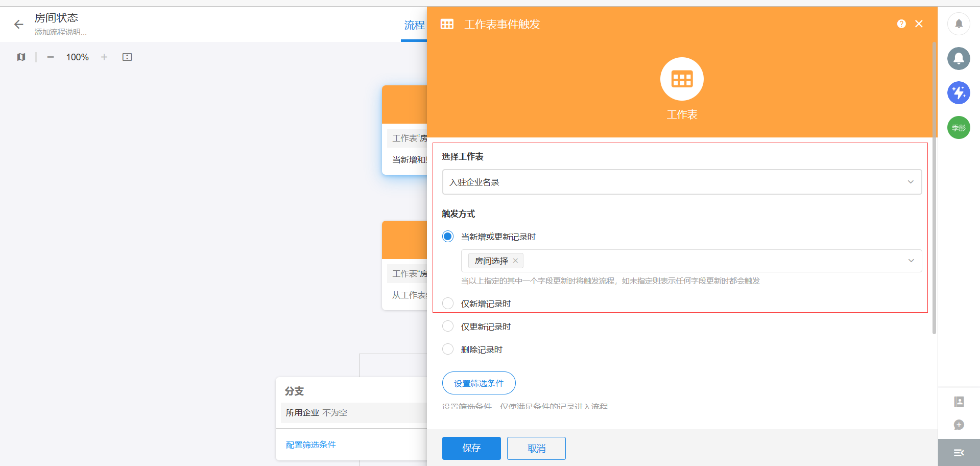980x466 pixels.
Task: Expand the trigger field selection dropdown
Action: (x=911, y=261)
